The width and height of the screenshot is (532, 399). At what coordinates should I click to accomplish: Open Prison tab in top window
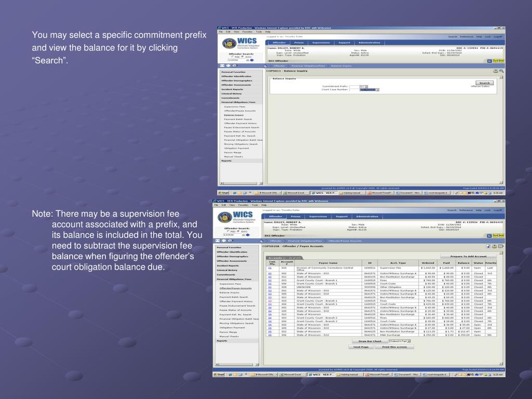coord(299,43)
